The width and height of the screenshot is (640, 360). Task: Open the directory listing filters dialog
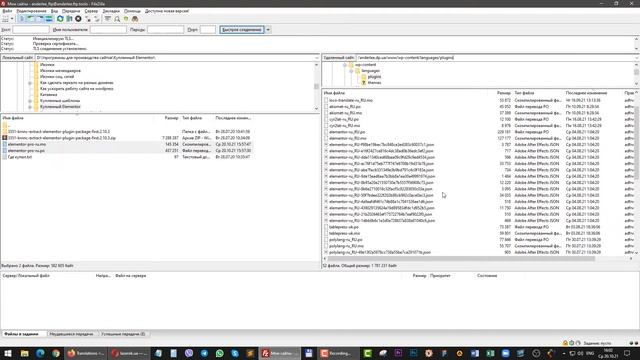(107, 19)
